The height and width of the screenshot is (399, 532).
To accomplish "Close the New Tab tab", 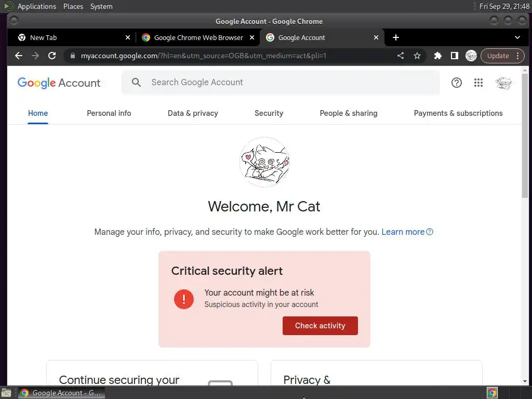I will tap(128, 37).
